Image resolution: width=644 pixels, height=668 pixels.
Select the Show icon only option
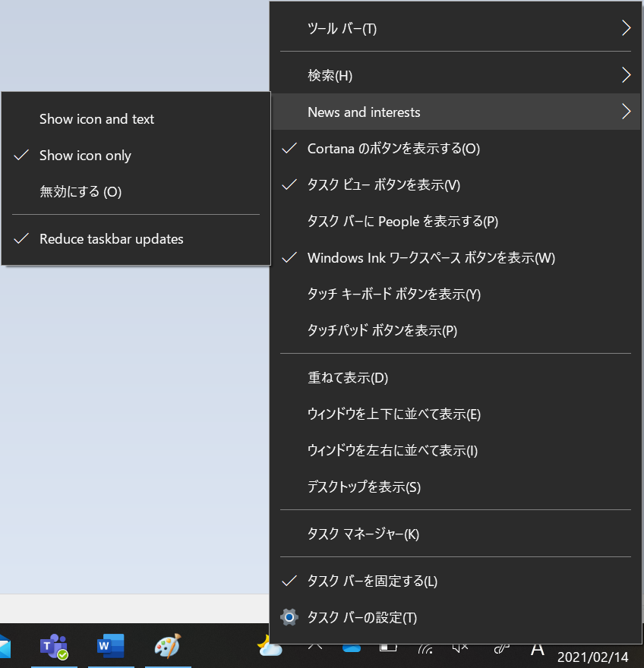[136, 156]
